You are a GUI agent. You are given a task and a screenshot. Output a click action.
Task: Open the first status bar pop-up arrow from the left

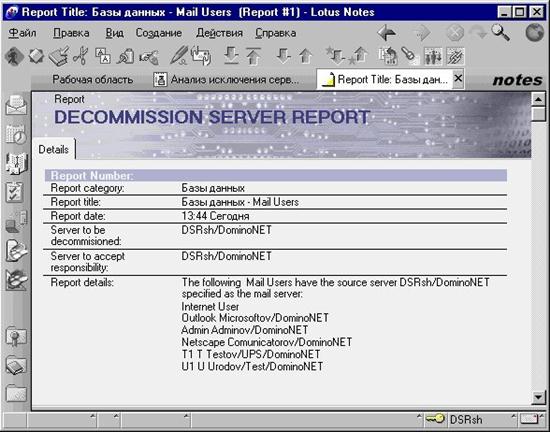(92, 417)
